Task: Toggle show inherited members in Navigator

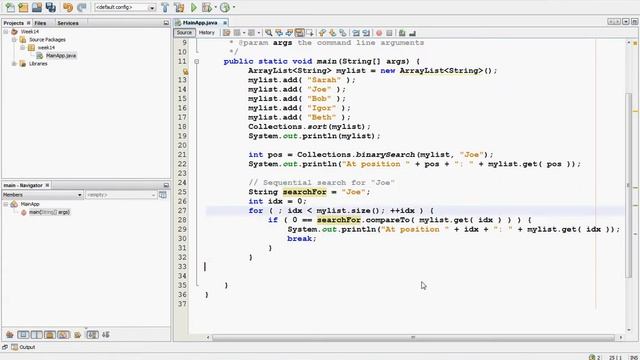Action: (x=10, y=335)
